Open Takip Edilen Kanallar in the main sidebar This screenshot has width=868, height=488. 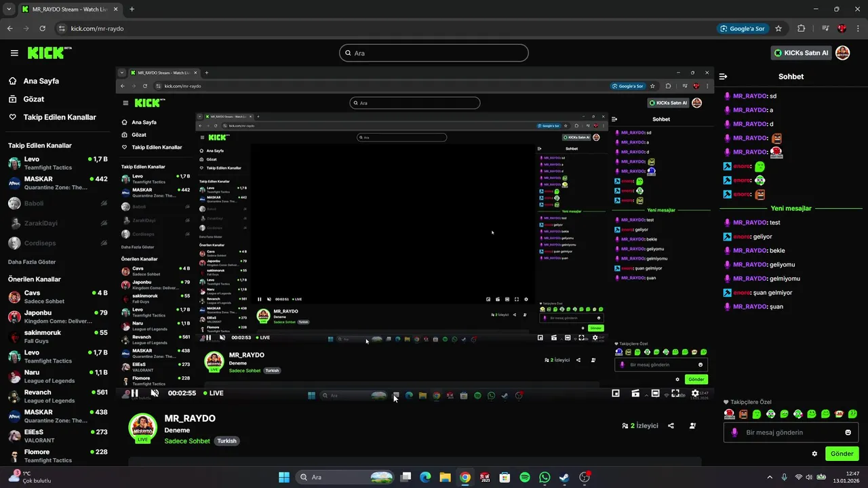coord(60,117)
